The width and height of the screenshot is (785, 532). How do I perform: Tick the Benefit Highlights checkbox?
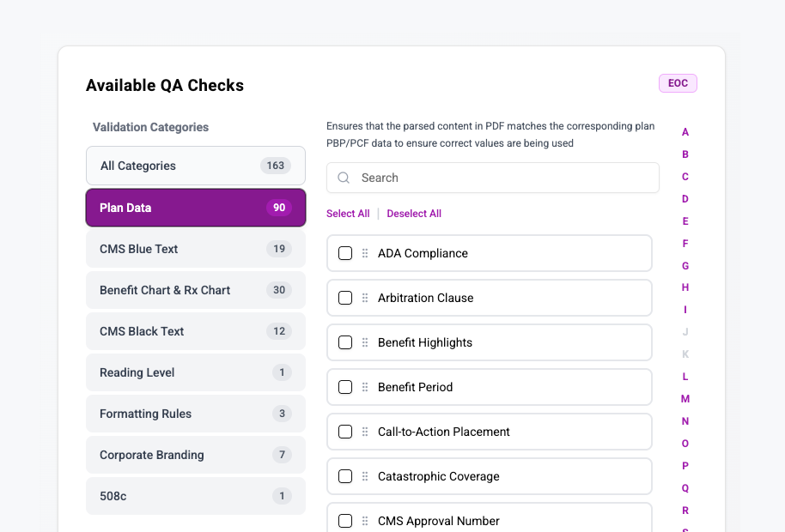pos(345,342)
